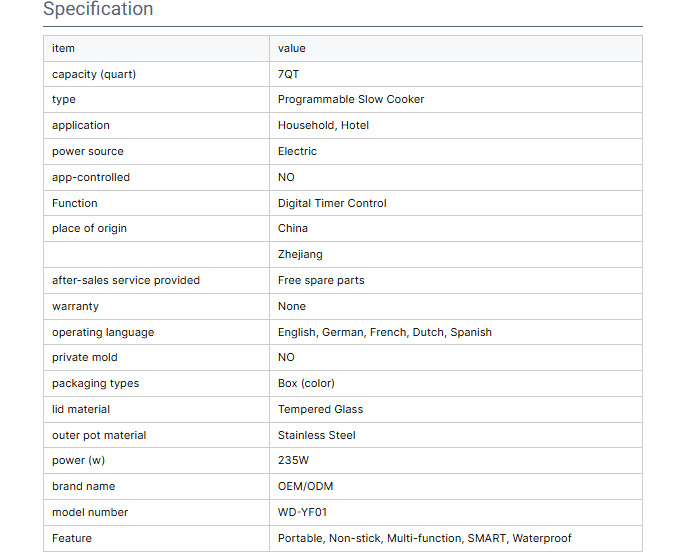691x556 pixels.
Task: Click the Feature row values text
Action: point(424,539)
